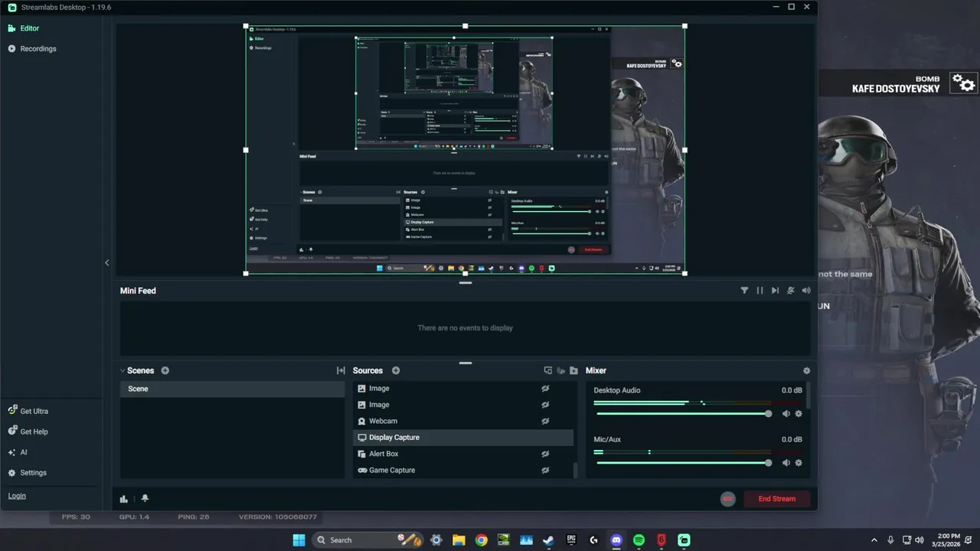Add a source folder via folder icon
Viewport: 980px width, 551px height.
573,370
